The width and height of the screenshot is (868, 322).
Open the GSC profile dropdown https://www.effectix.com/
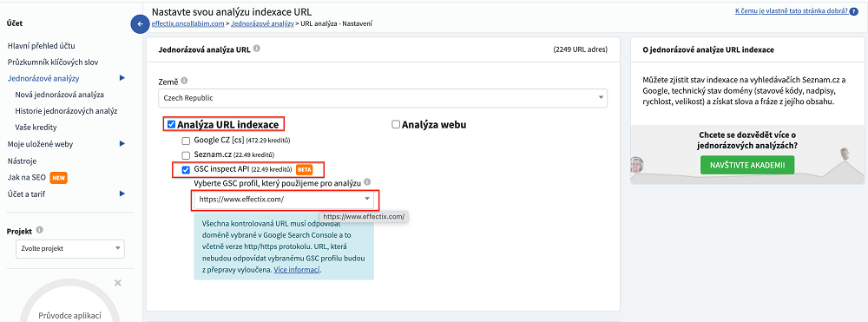(x=285, y=199)
